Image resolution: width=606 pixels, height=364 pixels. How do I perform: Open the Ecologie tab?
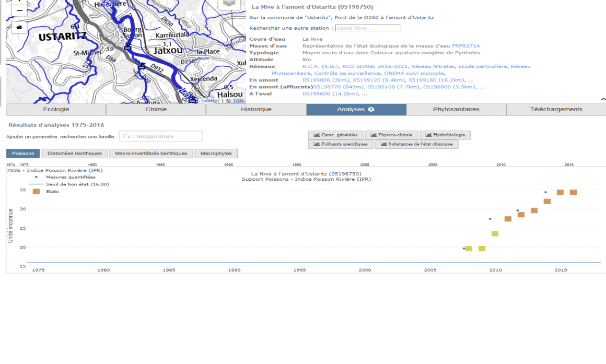tap(56, 110)
